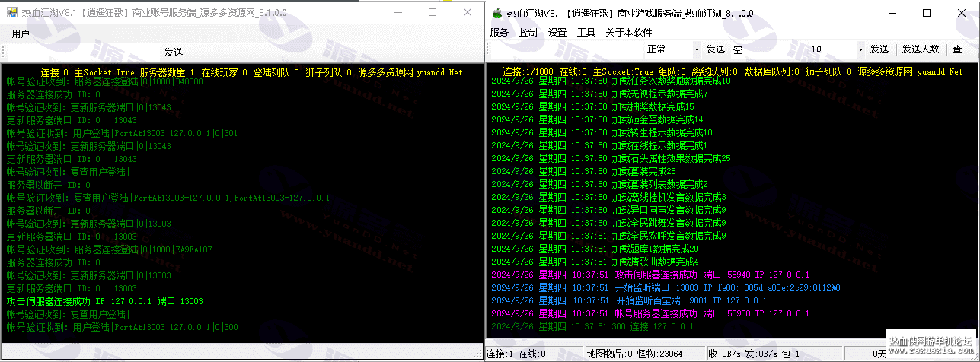The image size is (980, 362).
Task: Click log line 加载题库1数据完成20
Action: pyautogui.click(x=595, y=249)
